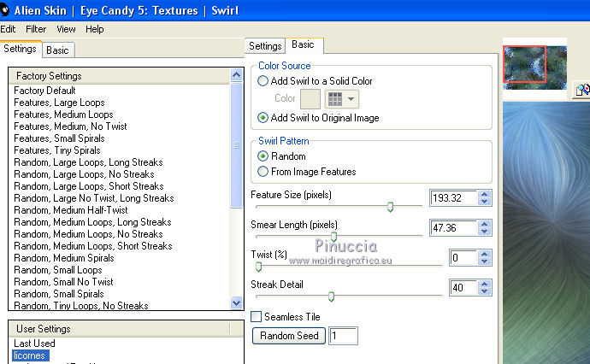The width and height of the screenshot is (590, 364).
Task: Click the Streak Detail value field
Action: (x=463, y=288)
